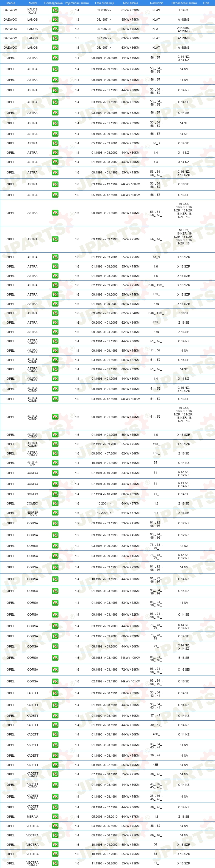Click the power cell 72kW / 98KM
This screenshot has height=868, width=215.
(130, 669)
